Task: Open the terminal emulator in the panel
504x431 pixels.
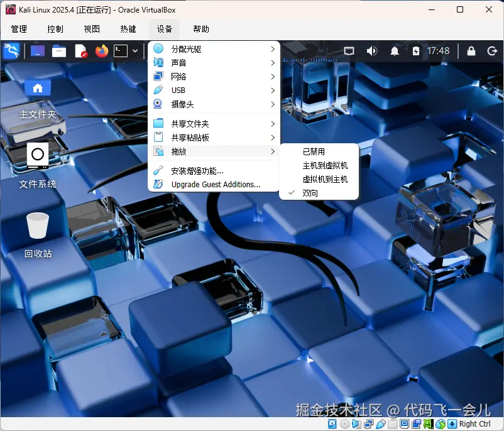Action: coord(121,51)
